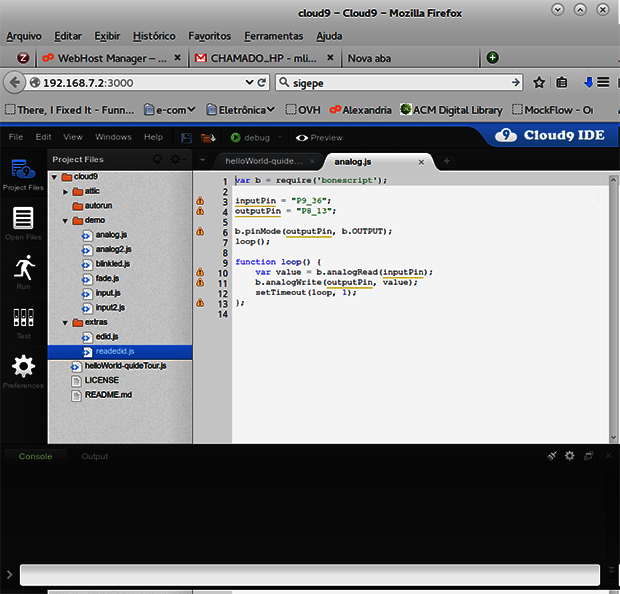Open README.md file
This screenshot has height=594, width=620.
108,395
